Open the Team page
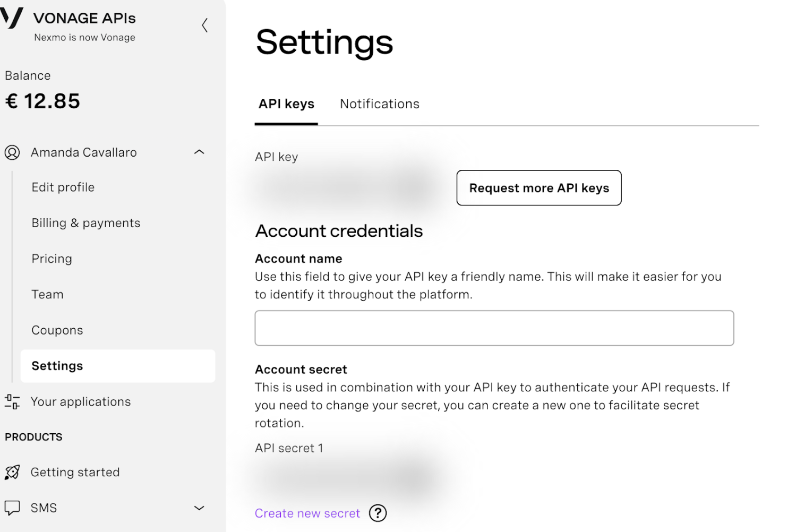 click(47, 295)
